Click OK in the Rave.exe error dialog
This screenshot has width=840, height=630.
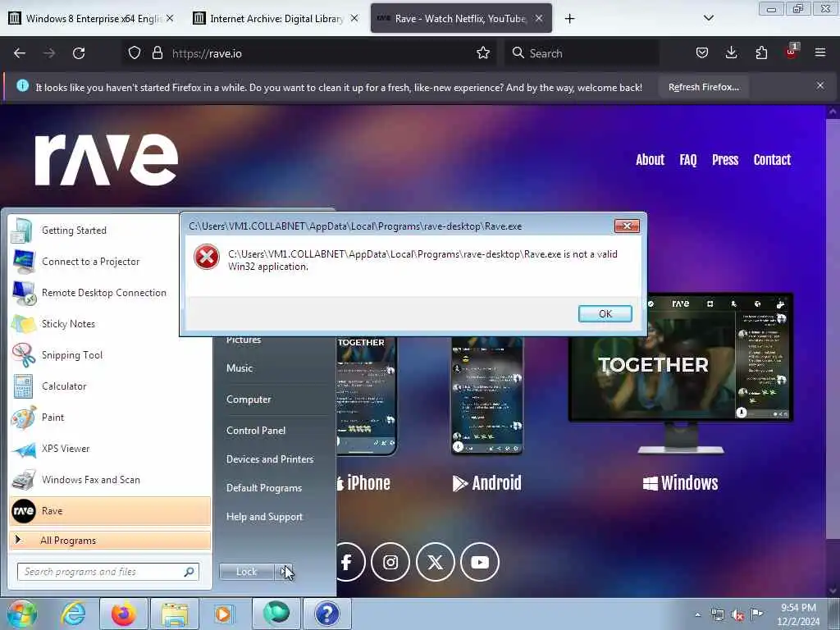pos(605,314)
